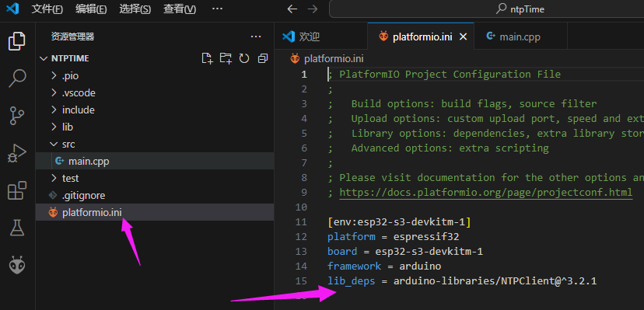Click the board = esp32-s3-devkitm-1 line
The width and height of the screenshot is (644, 310).
tap(405, 252)
